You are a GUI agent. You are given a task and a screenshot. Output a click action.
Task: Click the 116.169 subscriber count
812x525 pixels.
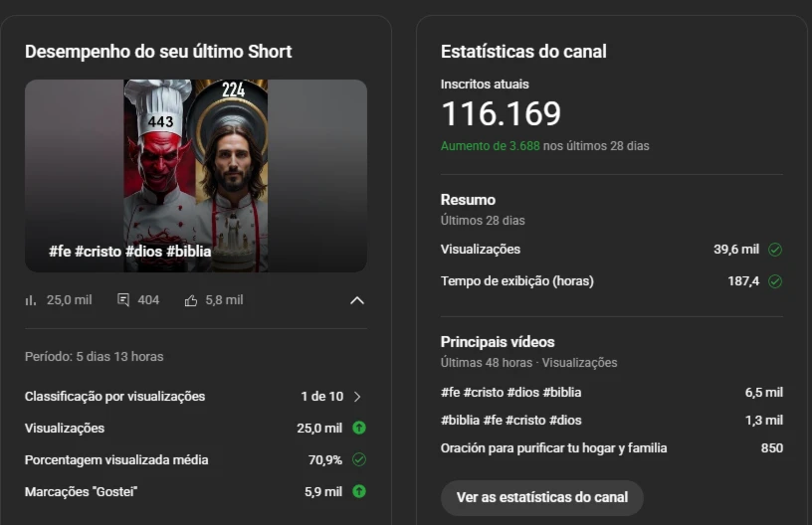click(501, 113)
